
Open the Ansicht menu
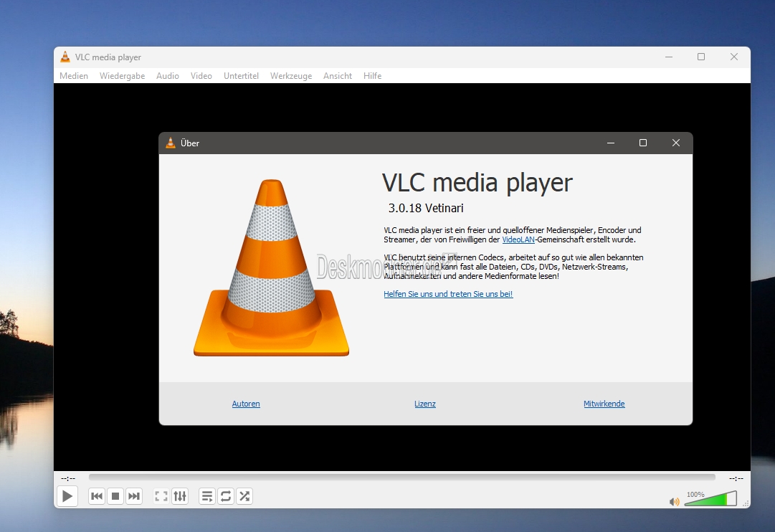(x=338, y=76)
